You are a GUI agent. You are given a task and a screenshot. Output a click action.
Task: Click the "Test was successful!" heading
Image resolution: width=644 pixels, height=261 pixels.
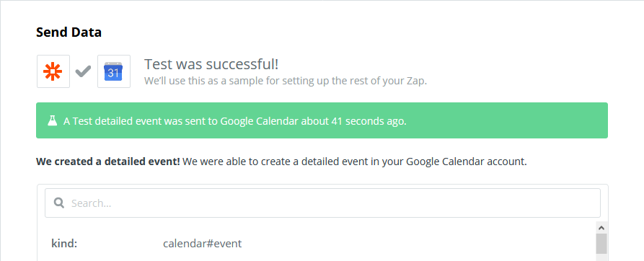pyautogui.click(x=211, y=64)
